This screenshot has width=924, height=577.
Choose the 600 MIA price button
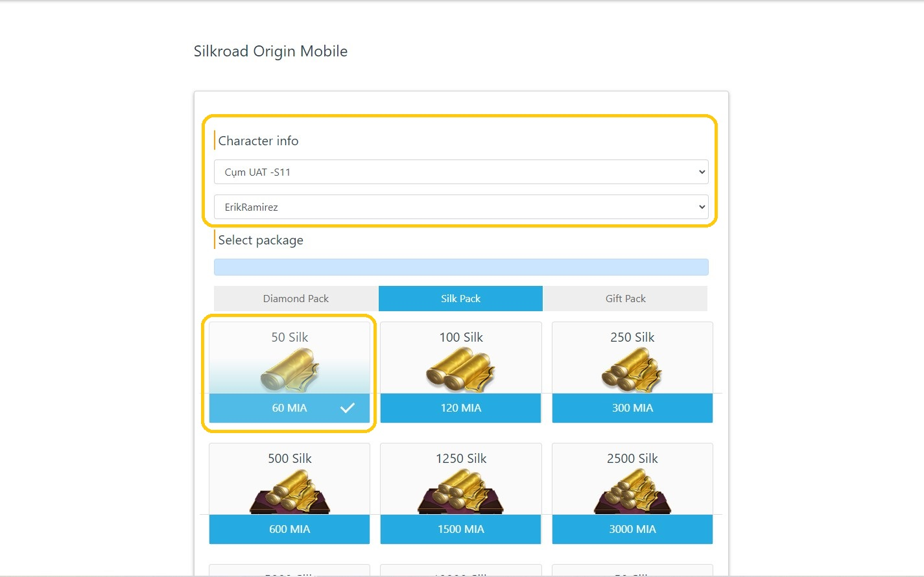(289, 529)
